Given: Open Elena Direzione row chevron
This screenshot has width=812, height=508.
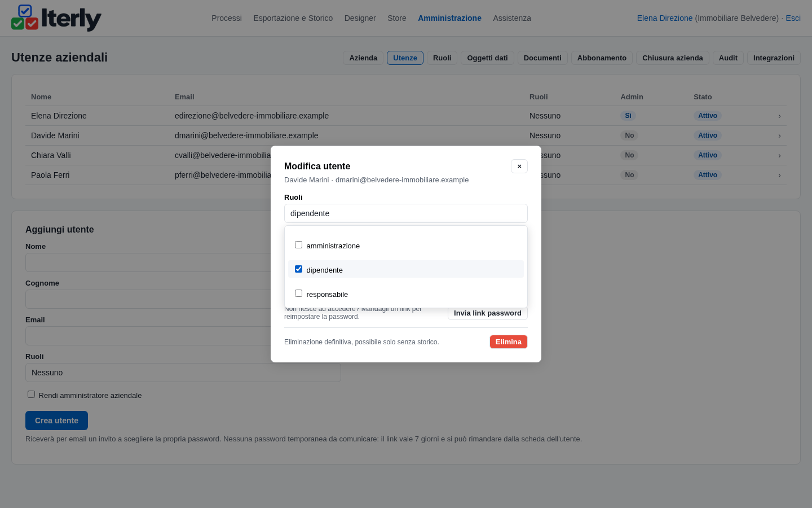Looking at the screenshot, I should point(779,116).
